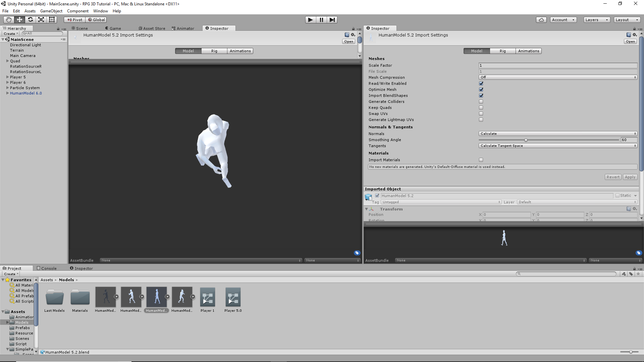Enable Generate Colliders checkbox

(x=481, y=102)
